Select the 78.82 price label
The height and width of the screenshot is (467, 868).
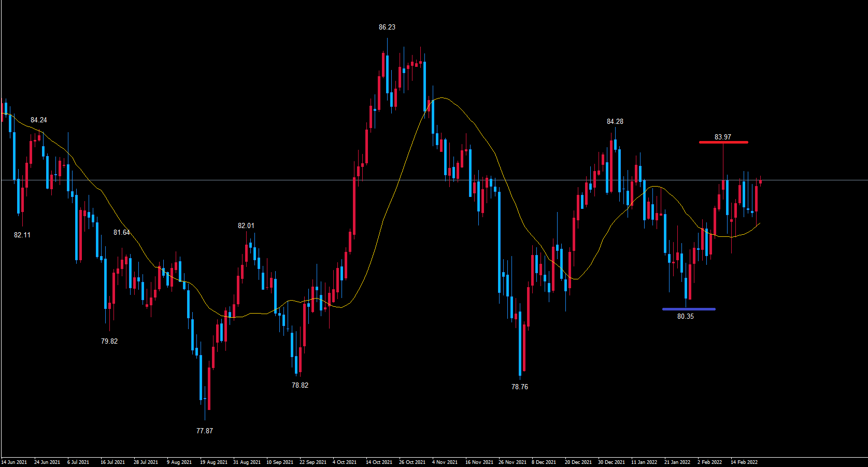coord(300,385)
